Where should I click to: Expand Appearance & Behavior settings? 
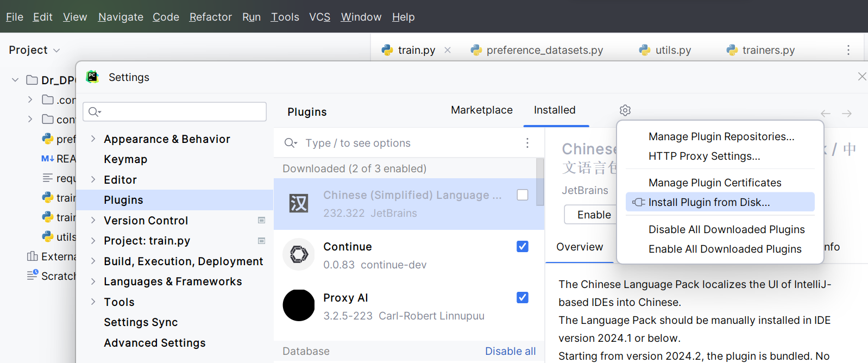click(93, 139)
